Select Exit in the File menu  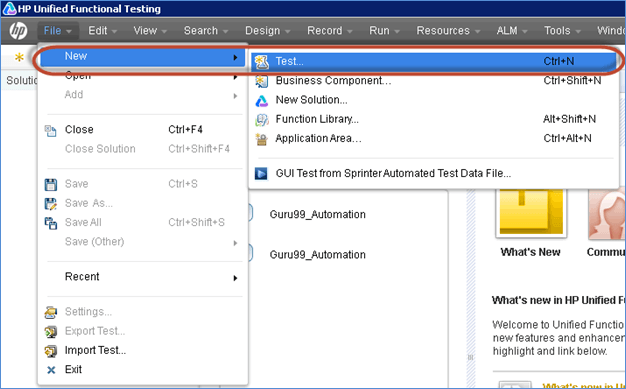143,369
